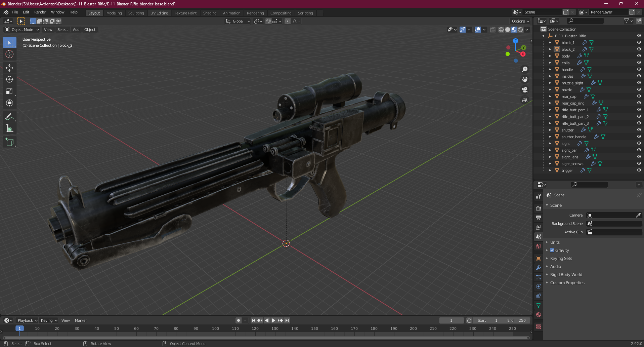Click the Pan view hand icon
The width and height of the screenshot is (644, 347).
tap(525, 79)
